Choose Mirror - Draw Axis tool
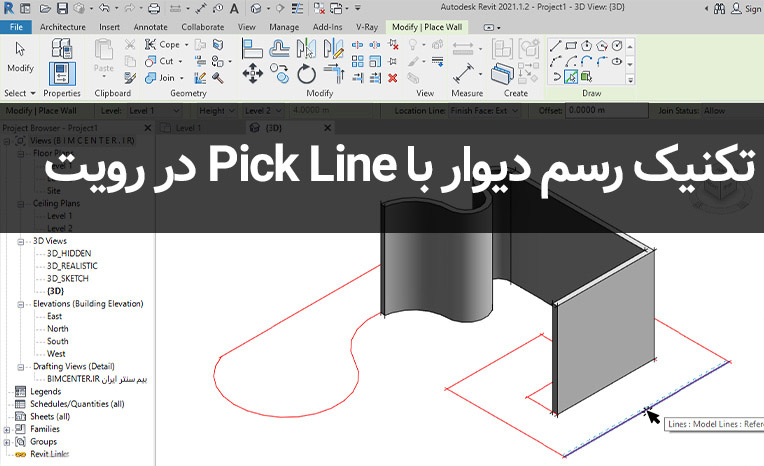Image resolution: width=764 pixels, height=466 pixels. click(333, 49)
